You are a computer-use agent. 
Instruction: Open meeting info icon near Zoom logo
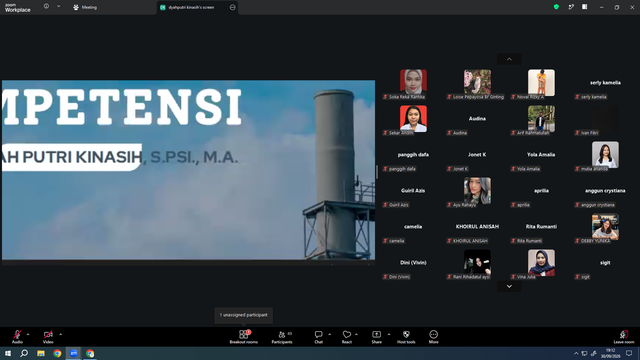(x=46, y=7)
